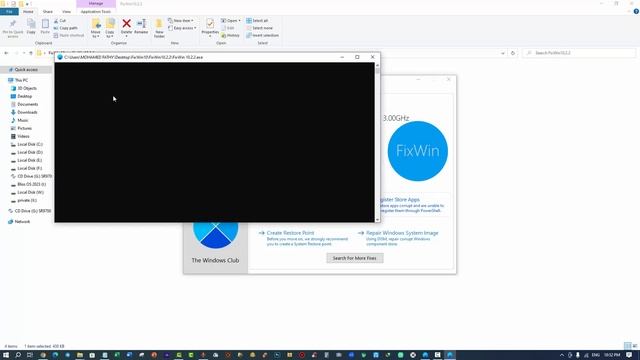Open the private drive in navigation pane
The height and width of the screenshot is (360, 640).
point(27,200)
